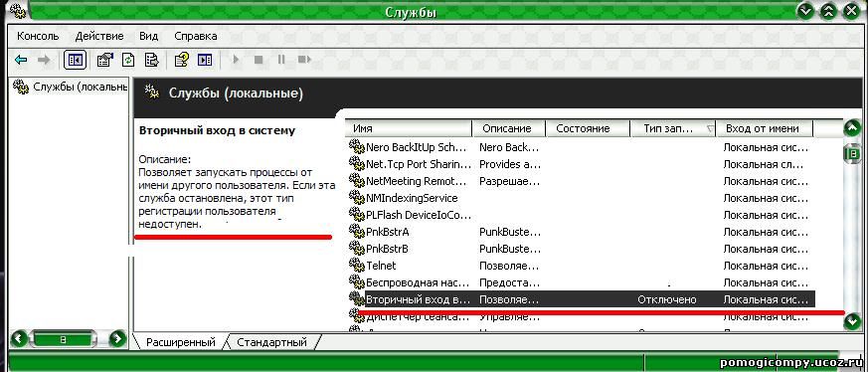Sort by the Состояние column header
Screen dimensions: 868x372
(x=588, y=128)
